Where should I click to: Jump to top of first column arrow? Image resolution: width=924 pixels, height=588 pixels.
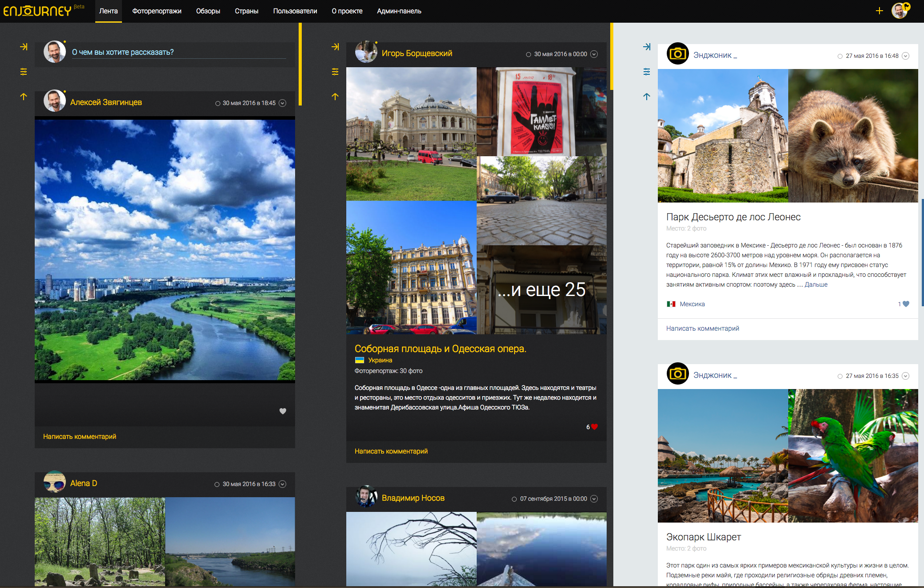point(24,97)
